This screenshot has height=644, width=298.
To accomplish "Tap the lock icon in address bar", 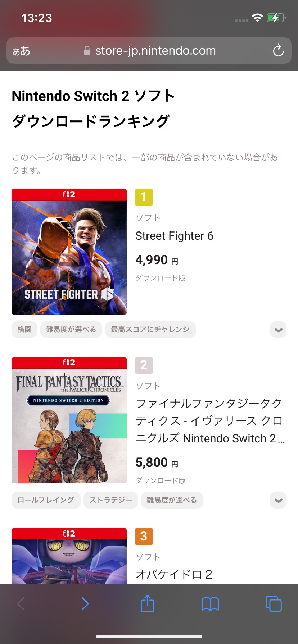I will pos(87,51).
